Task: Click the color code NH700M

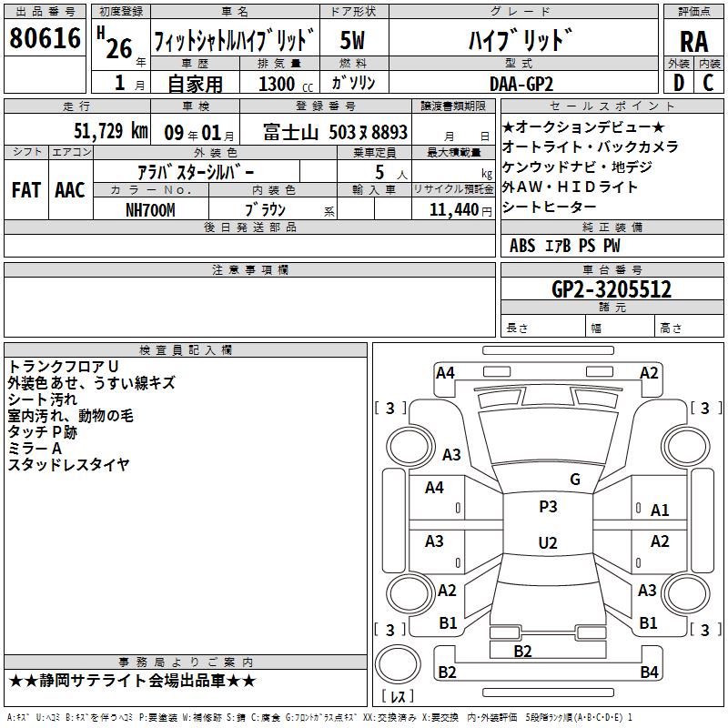Action: (x=150, y=209)
